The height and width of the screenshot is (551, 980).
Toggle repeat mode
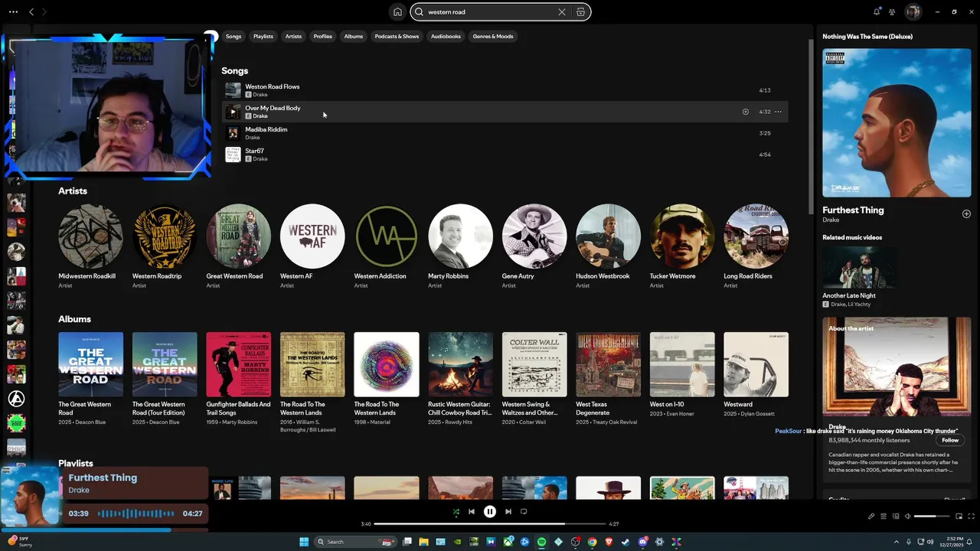coord(524,511)
